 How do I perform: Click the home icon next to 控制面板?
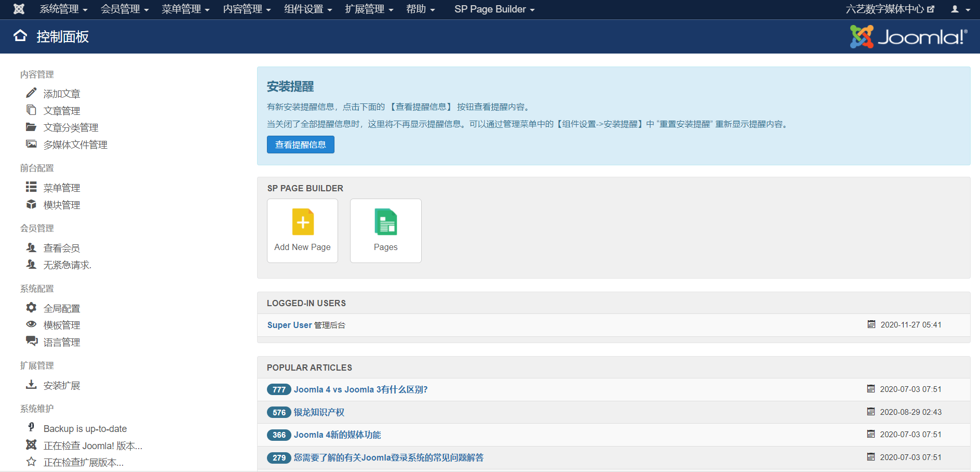[x=20, y=36]
